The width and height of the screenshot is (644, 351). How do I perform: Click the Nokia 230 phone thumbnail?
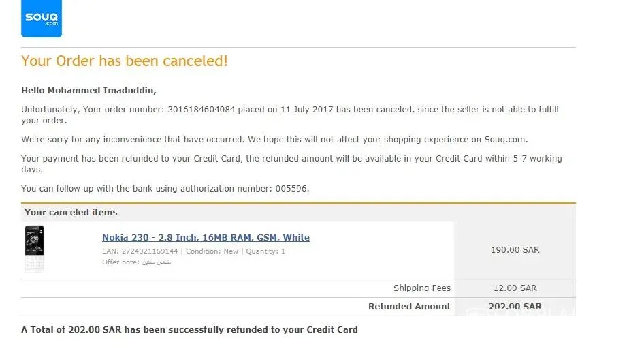coord(34,249)
